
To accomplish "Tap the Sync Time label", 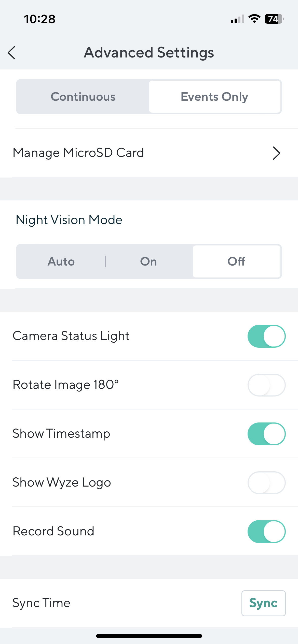I will click(x=42, y=603).
